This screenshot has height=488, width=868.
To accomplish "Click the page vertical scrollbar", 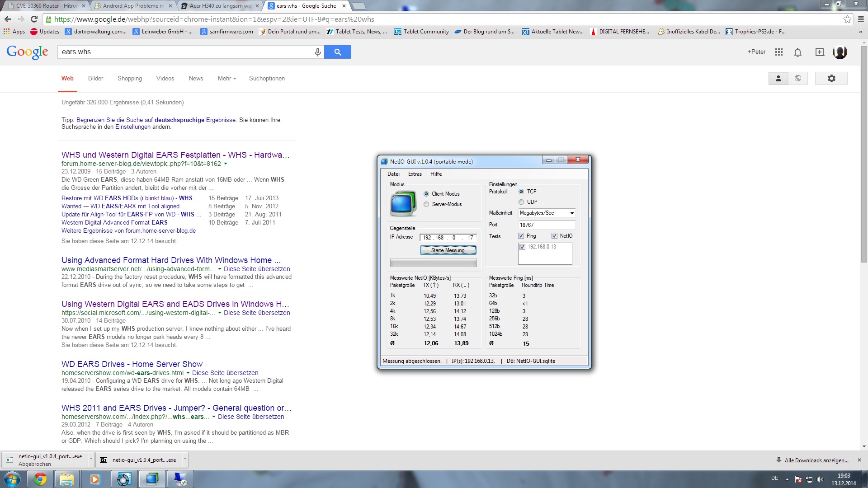I will point(864,154).
